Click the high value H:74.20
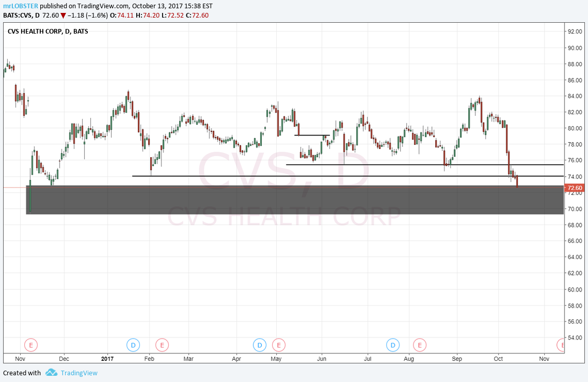This screenshot has height=382, width=588. click(x=147, y=16)
